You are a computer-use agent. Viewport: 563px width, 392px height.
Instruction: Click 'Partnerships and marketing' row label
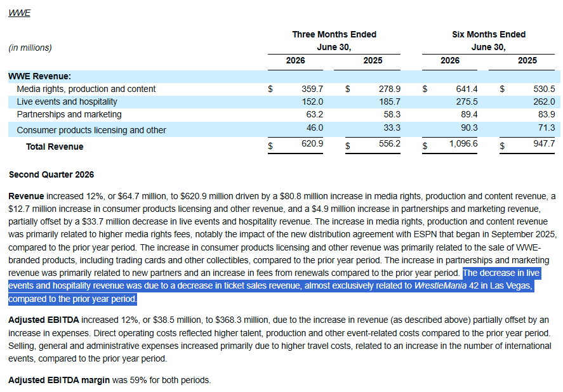(69, 115)
